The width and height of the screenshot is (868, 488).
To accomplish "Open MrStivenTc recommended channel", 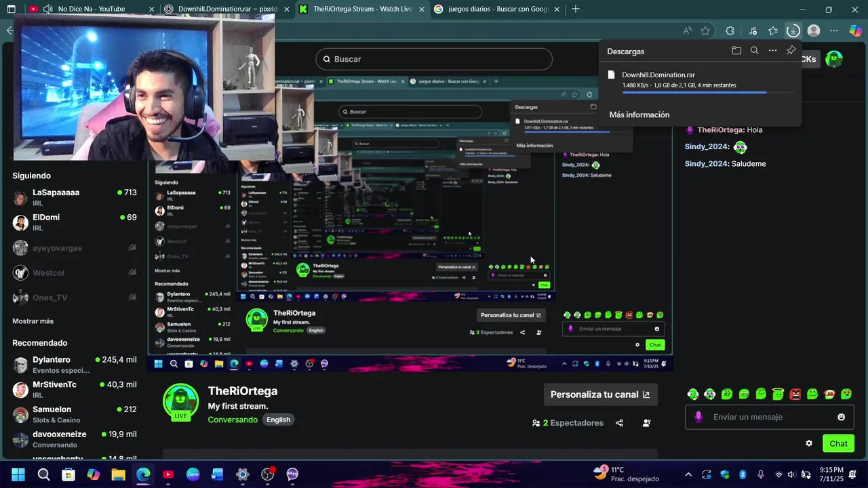I will tap(75, 389).
